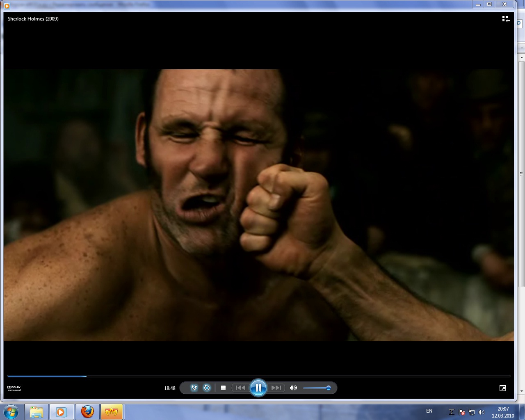Click the 18:48 elapsed time display

coord(169,388)
